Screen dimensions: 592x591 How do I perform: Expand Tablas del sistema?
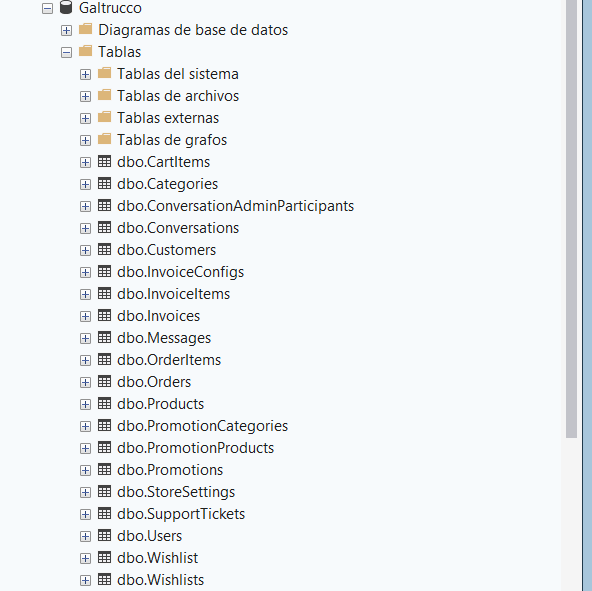click(85, 74)
